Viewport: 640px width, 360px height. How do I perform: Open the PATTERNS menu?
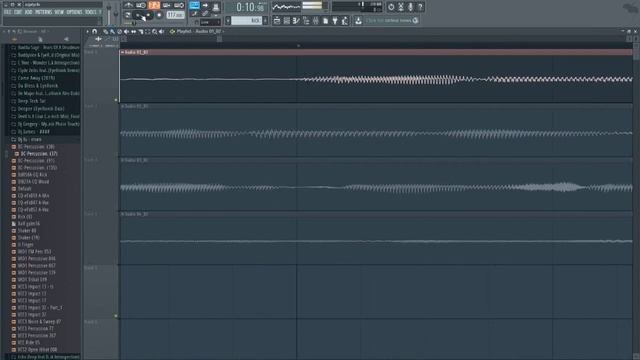43,12
